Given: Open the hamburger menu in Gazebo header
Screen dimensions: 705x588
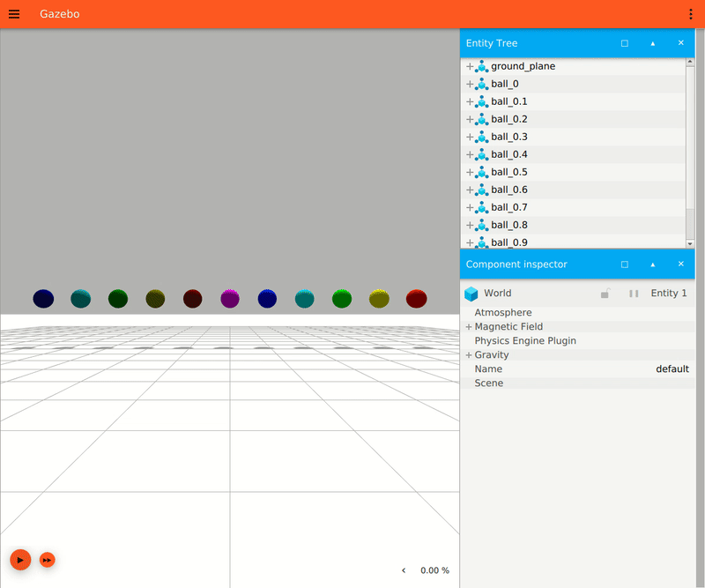Looking at the screenshot, I should click(x=14, y=14).
